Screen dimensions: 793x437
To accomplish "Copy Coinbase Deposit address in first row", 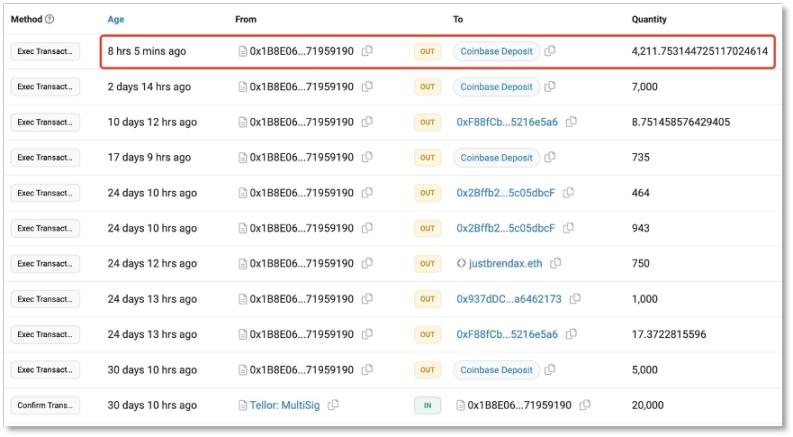I will point(551,51).
